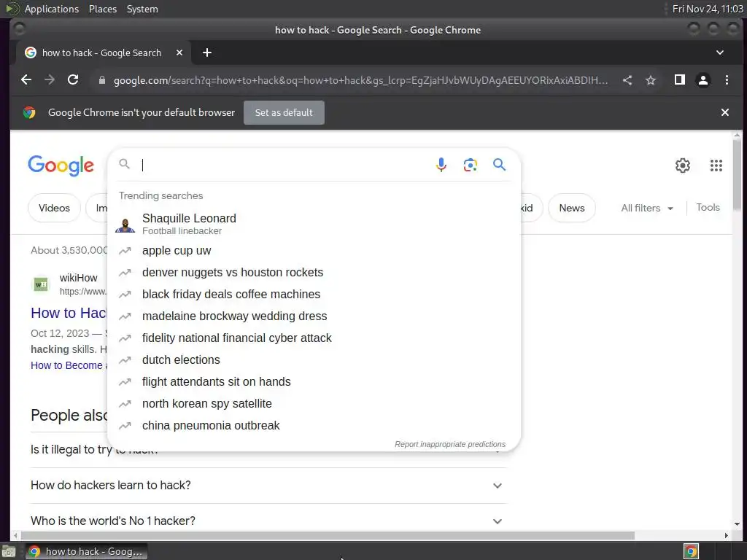This screenshot has width=747, height=560.
Task: Open the tab search dropdown arrow
Action: pos(720,52)
